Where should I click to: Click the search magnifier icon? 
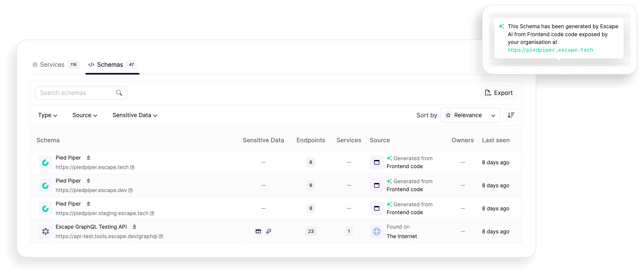pos(119,93)
